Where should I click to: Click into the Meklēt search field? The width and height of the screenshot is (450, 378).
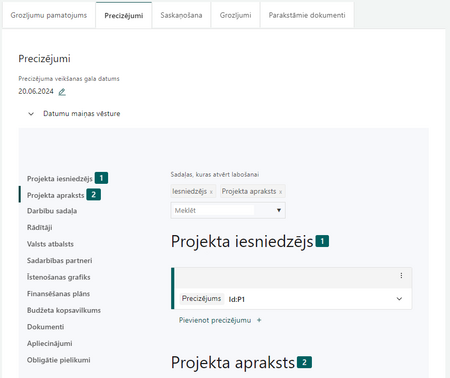point(214,210)
